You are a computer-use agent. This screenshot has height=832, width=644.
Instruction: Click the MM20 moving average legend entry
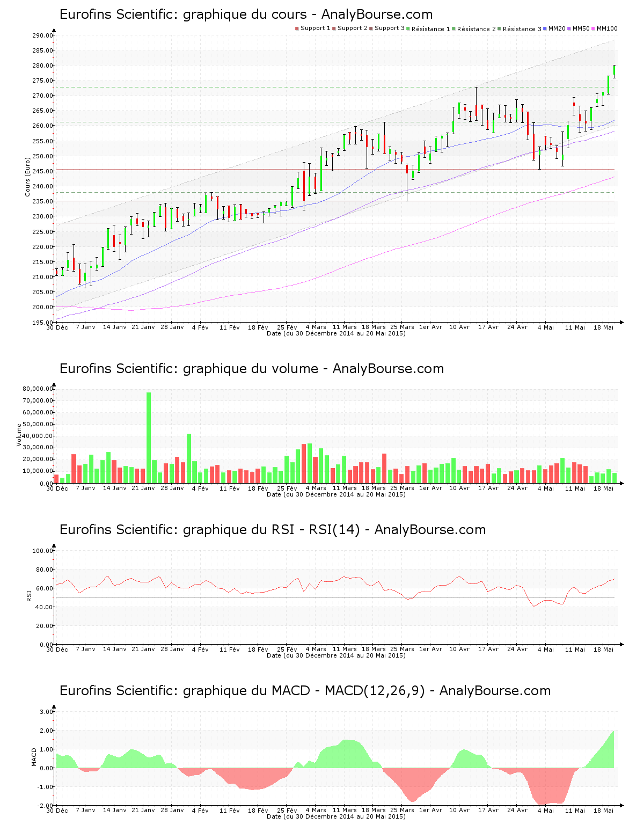click(554, 28)
